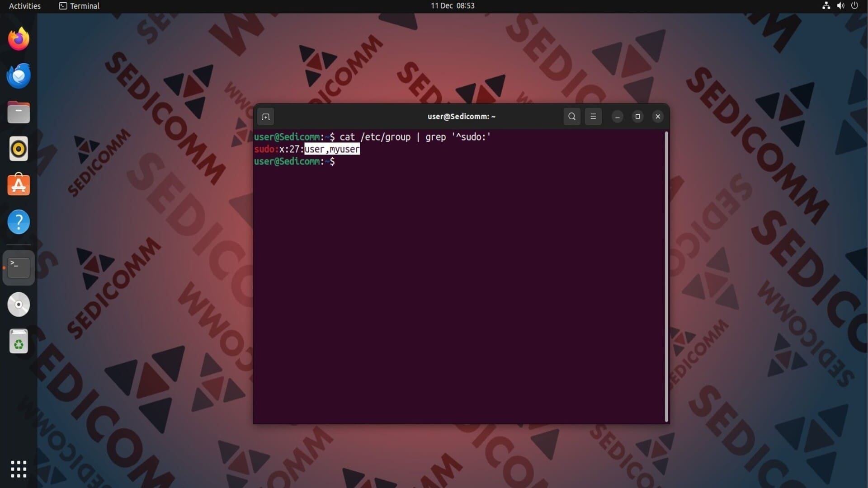Open the Help icon in the dock
The image size is (868, 488).
tap(19, 222)
